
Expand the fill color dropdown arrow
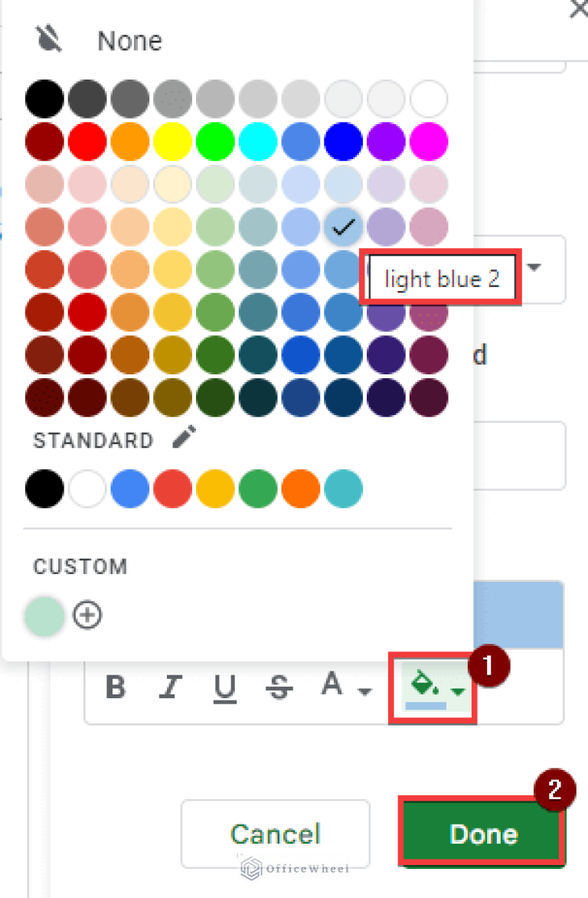coord(457,691)
